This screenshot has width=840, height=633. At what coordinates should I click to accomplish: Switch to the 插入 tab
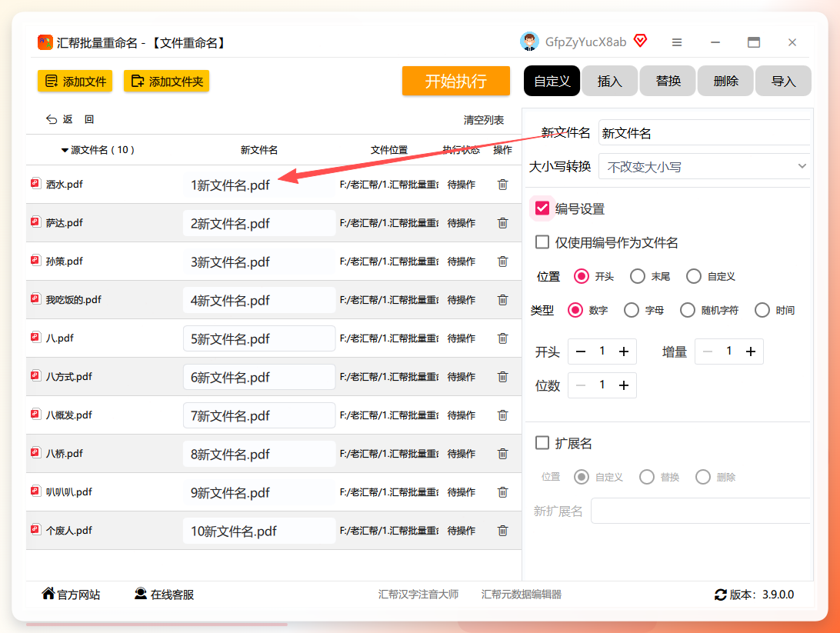610,81
